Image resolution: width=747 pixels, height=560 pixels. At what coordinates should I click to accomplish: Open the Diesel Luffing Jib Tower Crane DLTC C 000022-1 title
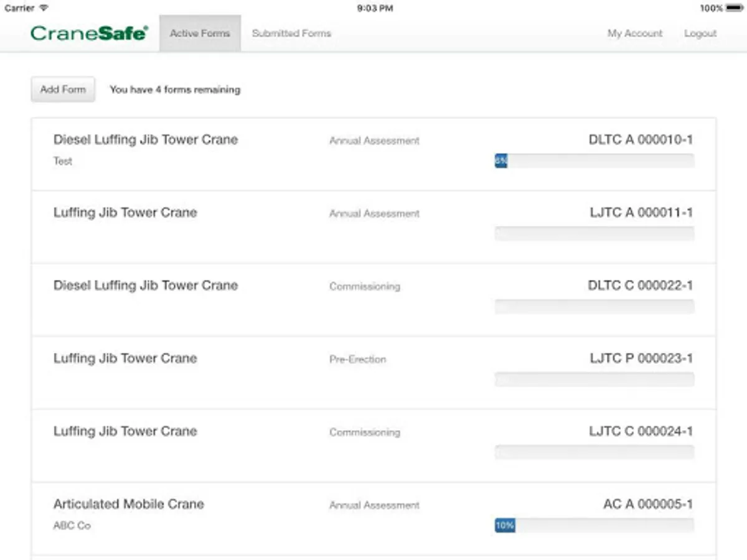click(146, 286)
